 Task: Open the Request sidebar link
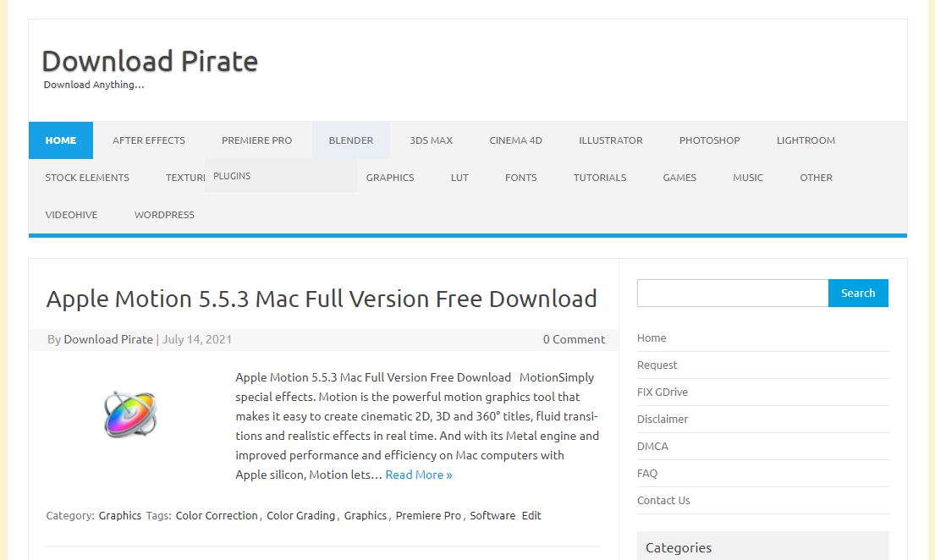(657, 365)
